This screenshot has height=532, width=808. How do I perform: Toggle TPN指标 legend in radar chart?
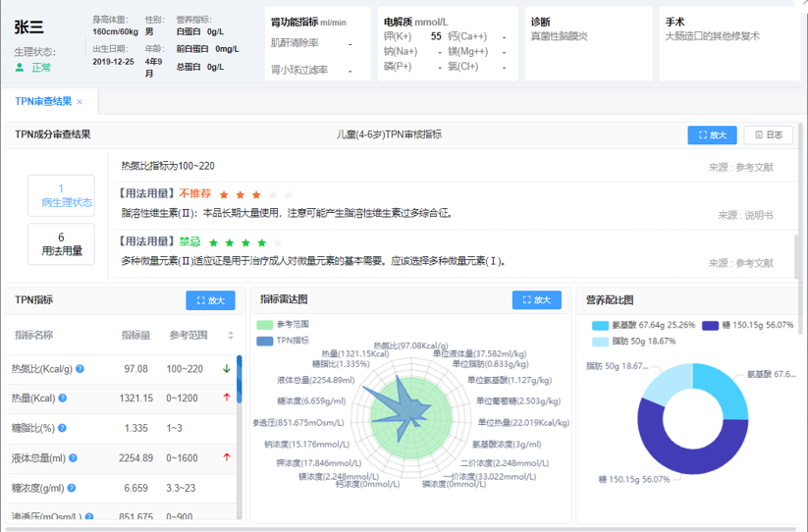(x=266, y=341)
